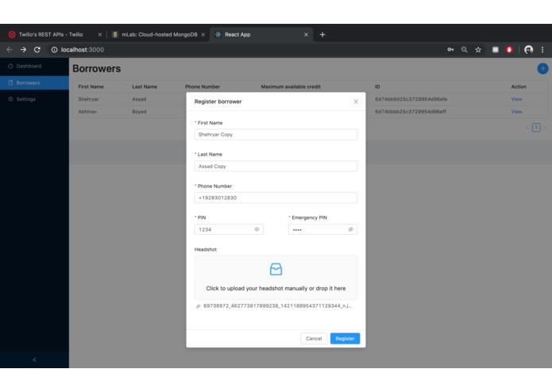The image size is (552, 392).
Task: Click the Last Name input field
Action: [x=276, y=167]
